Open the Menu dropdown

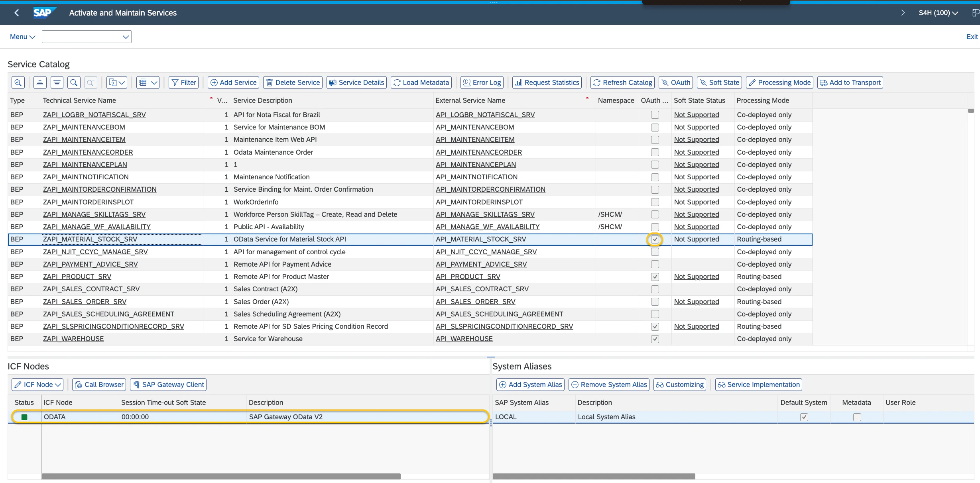23,37
